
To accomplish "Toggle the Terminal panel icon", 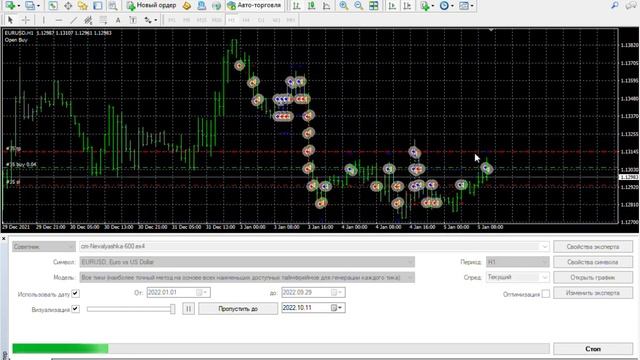I will 98,6.
